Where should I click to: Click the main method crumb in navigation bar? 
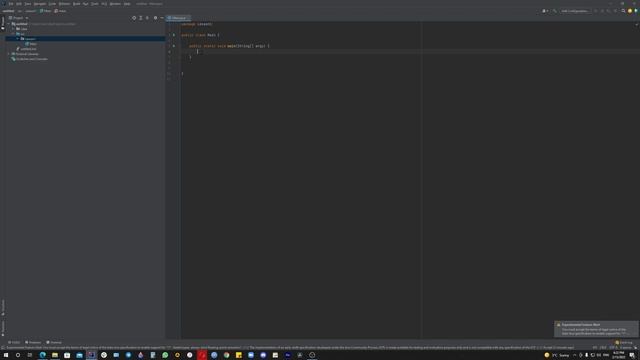pos(60,11)
